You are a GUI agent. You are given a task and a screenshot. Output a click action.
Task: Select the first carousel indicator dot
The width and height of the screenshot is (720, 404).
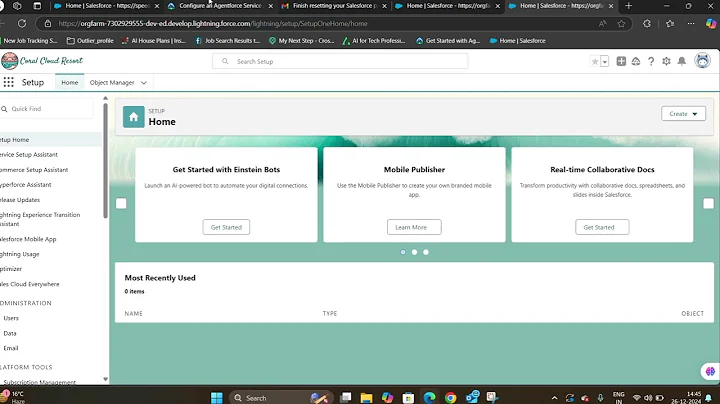pos(403,252)
